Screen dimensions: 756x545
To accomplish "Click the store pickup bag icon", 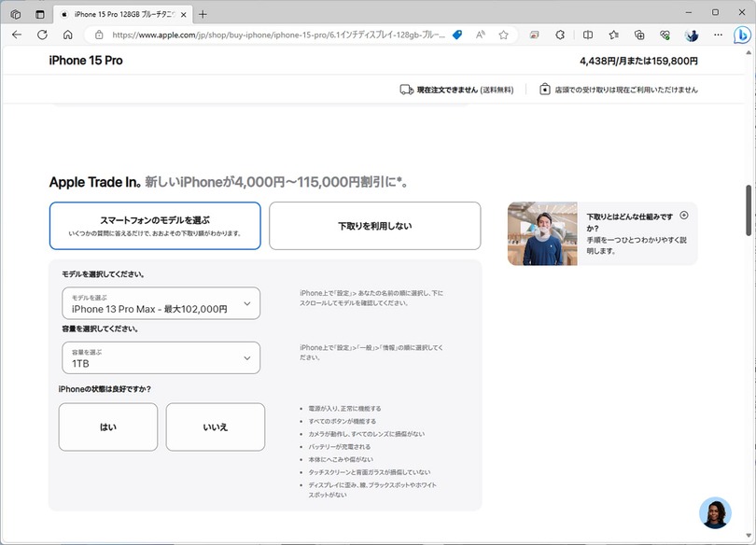I will click(544, 90).
